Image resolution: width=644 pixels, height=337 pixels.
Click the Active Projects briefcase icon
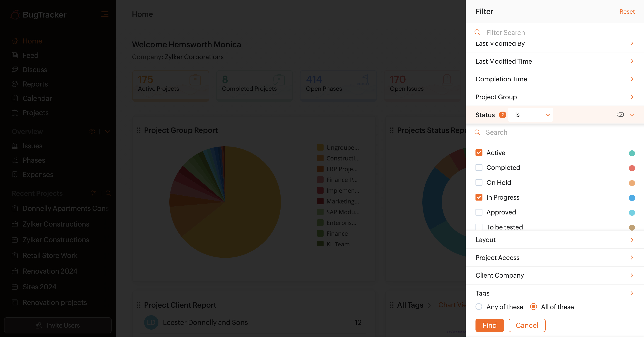coord(195,80)
